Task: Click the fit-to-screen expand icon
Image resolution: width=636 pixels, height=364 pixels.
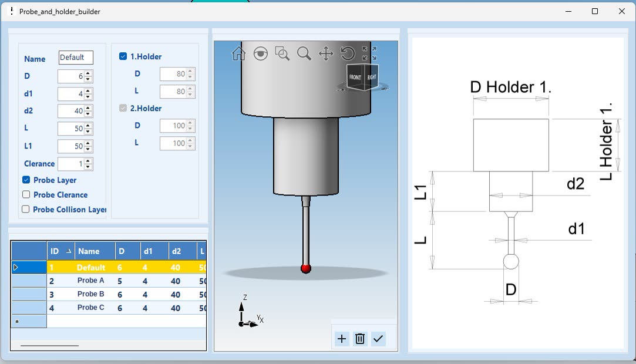Action: click(369, 53)
